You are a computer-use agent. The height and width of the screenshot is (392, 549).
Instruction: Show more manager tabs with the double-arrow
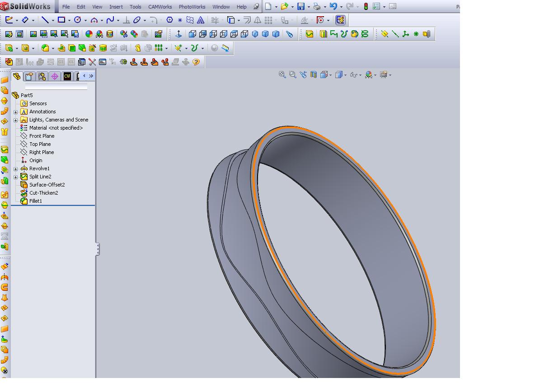pos(91,76)
